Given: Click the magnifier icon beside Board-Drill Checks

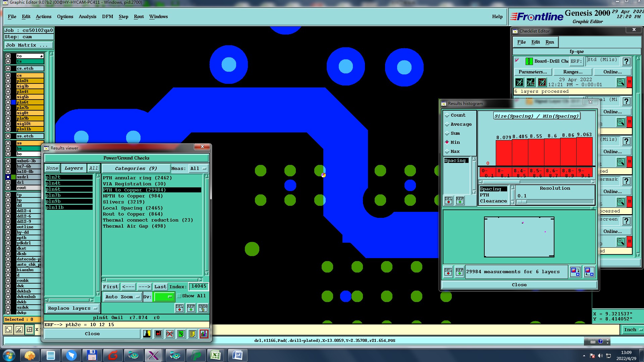Looking at the screenshot, I should click(x=621, y=82).
